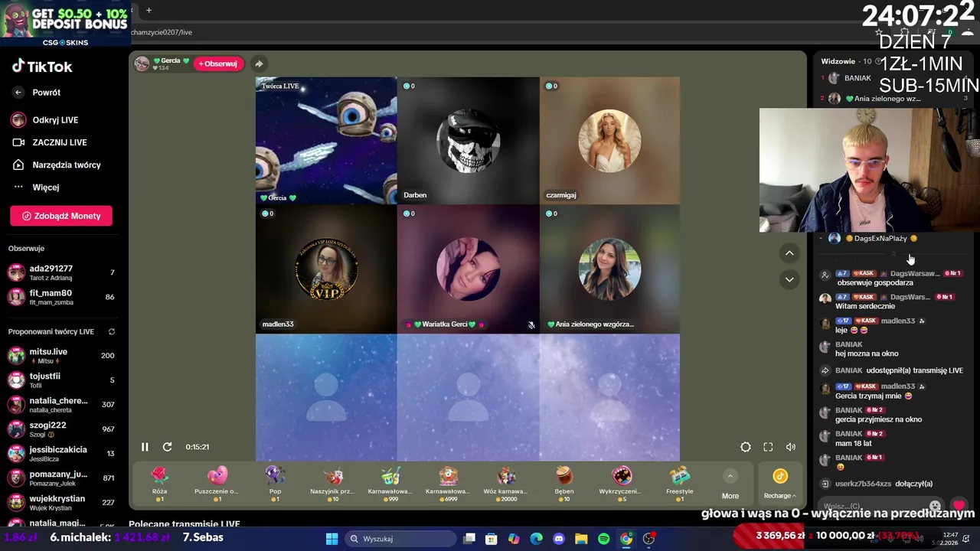The width and height of the screenshot is (980, 551).
Task: Open Gercia's host profile avatar
Action: pos(142,64)
